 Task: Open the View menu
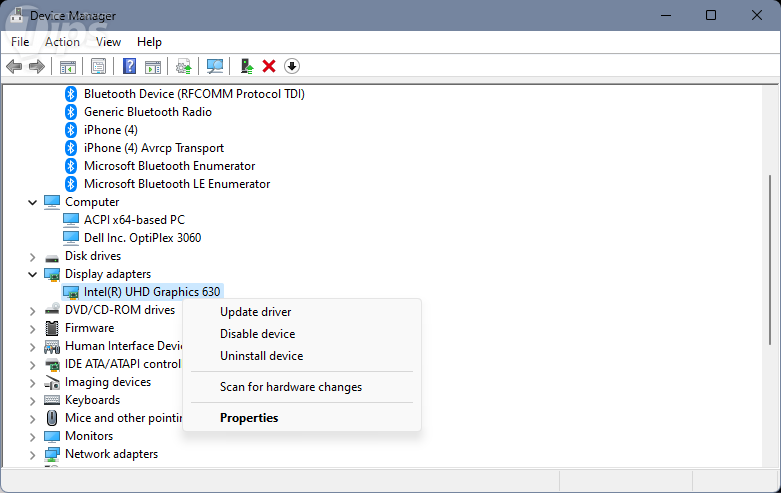point(108,42)
